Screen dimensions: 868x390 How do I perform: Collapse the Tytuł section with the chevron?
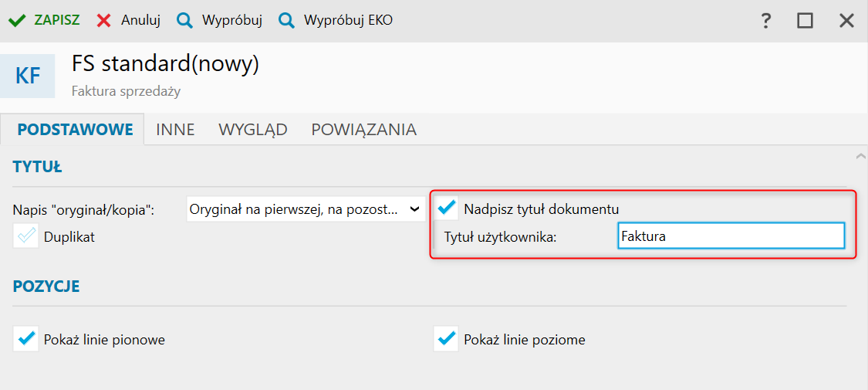(x=860, y=156)
